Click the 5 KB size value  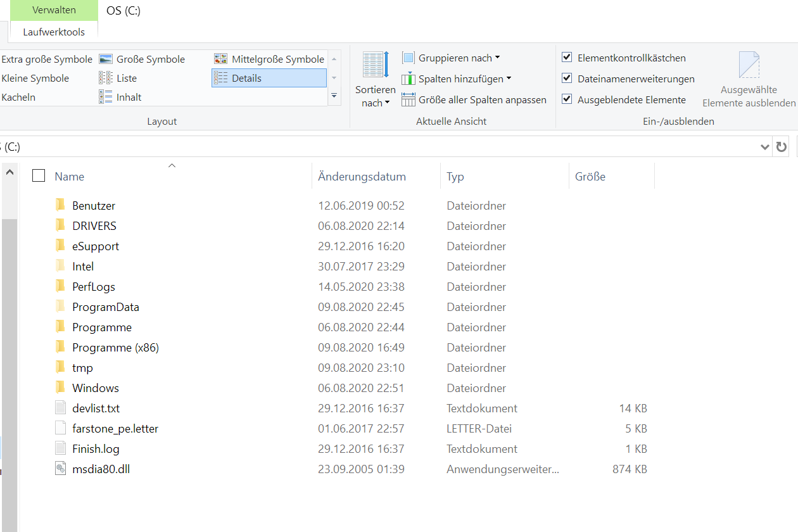pyautogui.click(x=636, y=429)
